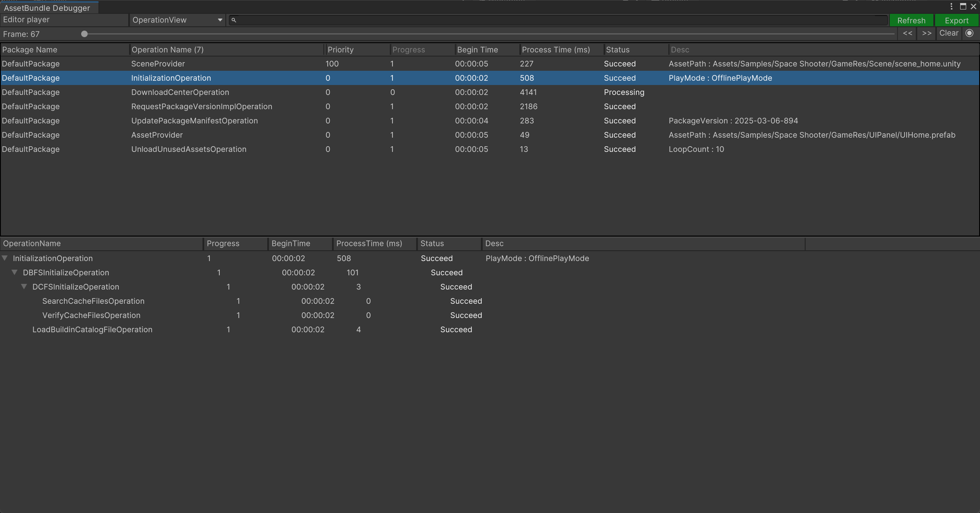Select the SceneProvider row
This screenshot has height=513, width=980.
(490, 64)
